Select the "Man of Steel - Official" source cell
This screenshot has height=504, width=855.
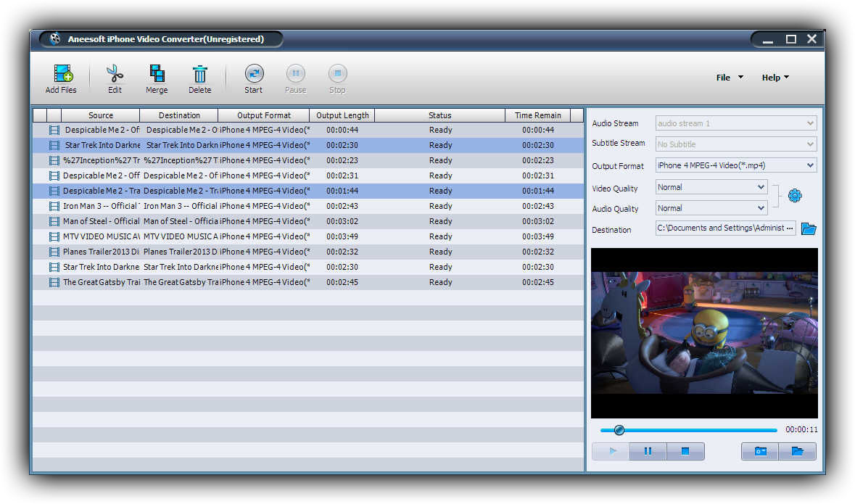(102, 221)
